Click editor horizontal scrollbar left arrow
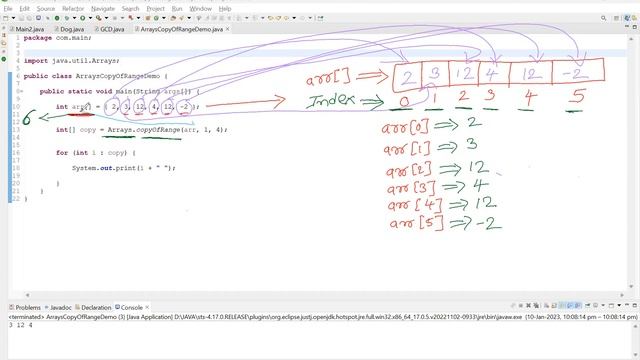This screenshot has height=360, width=640. (x=27, y=295)
